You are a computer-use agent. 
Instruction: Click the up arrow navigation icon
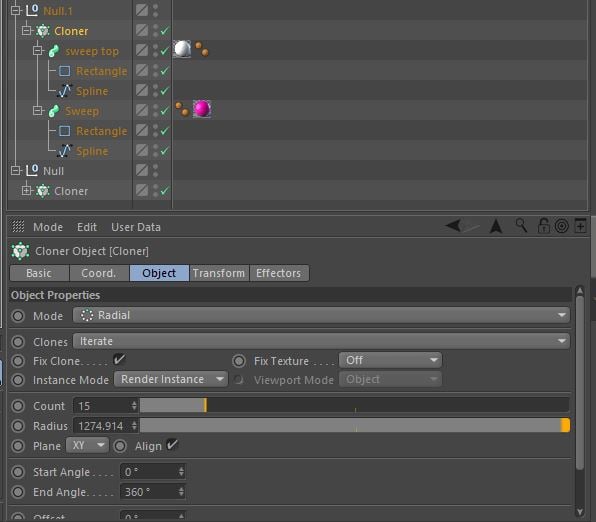tap(496, 226)
